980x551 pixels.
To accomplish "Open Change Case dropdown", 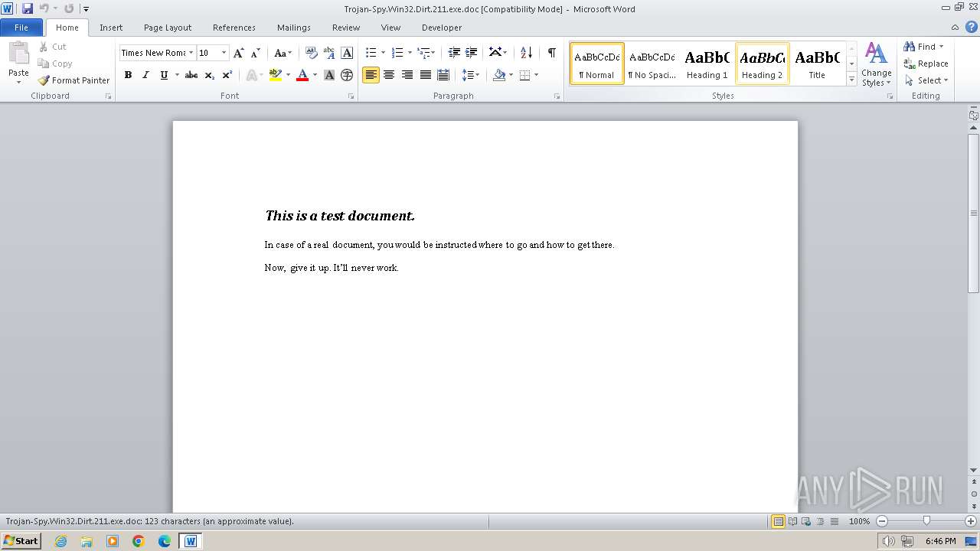I will pyautogui.click(x=283, y=53).
